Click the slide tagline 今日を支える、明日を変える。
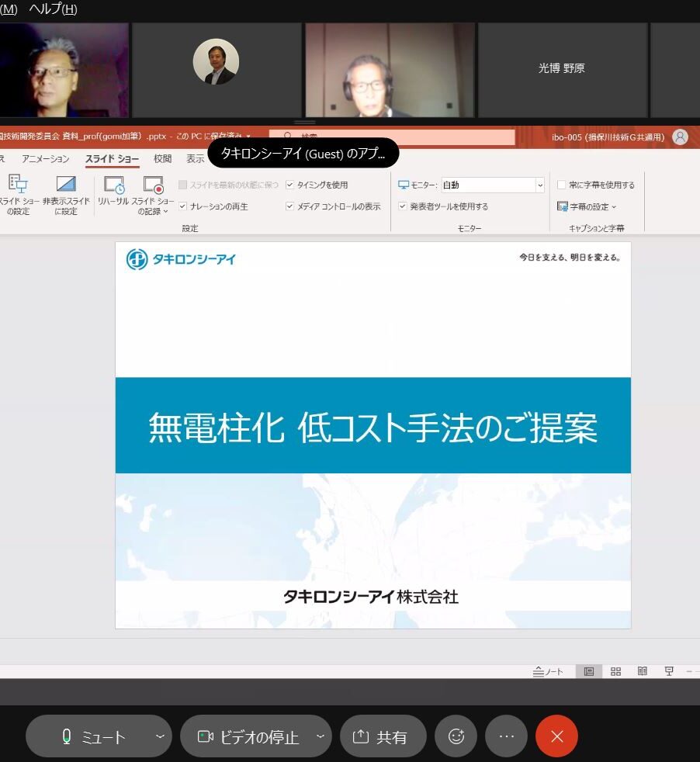This screenshot has height=762, width=700. pyautogui.click(x=570, y=257)
